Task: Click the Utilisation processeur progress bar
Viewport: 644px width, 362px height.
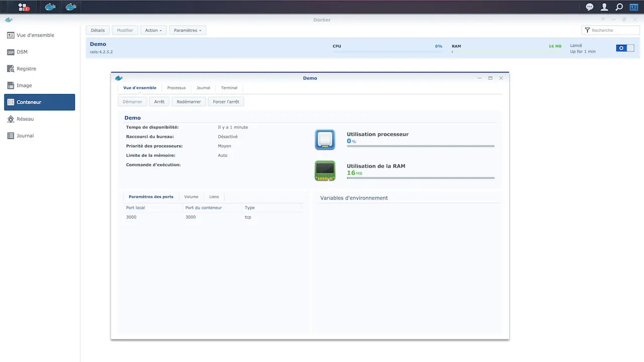Action: click(421, 146)
